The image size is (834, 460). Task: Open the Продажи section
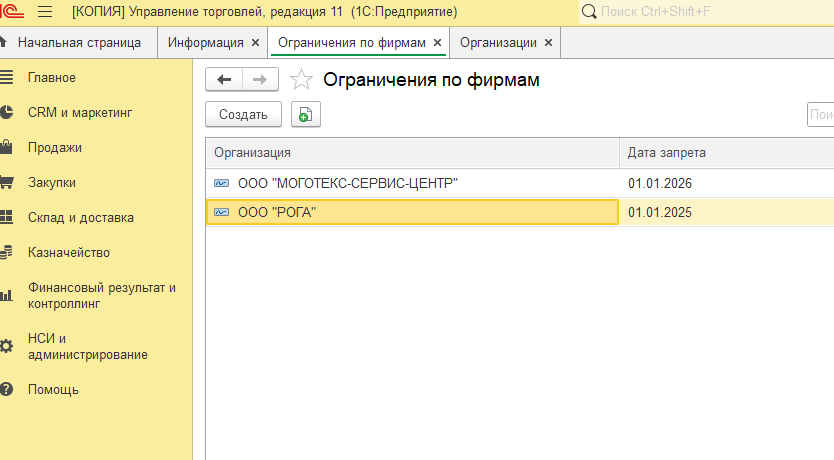55,148
